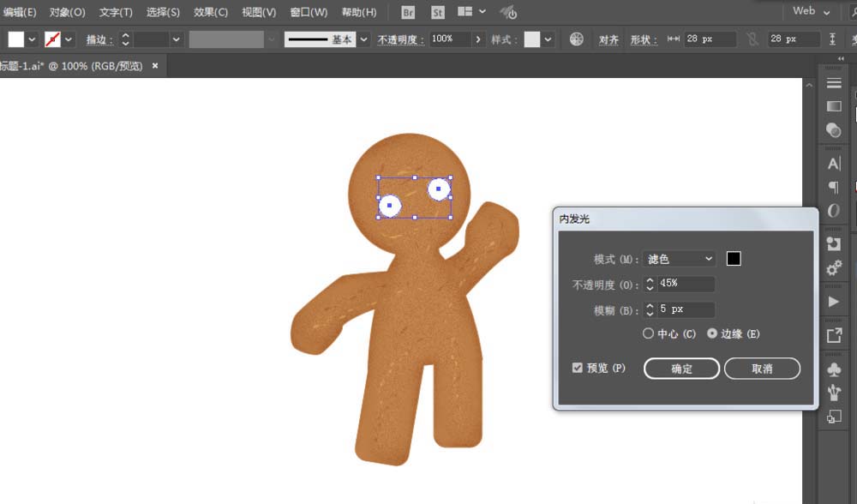Open the arrange documents dropdown arrow
The width and height of the screenshot is (857, 504).
(x=482, y=11)
